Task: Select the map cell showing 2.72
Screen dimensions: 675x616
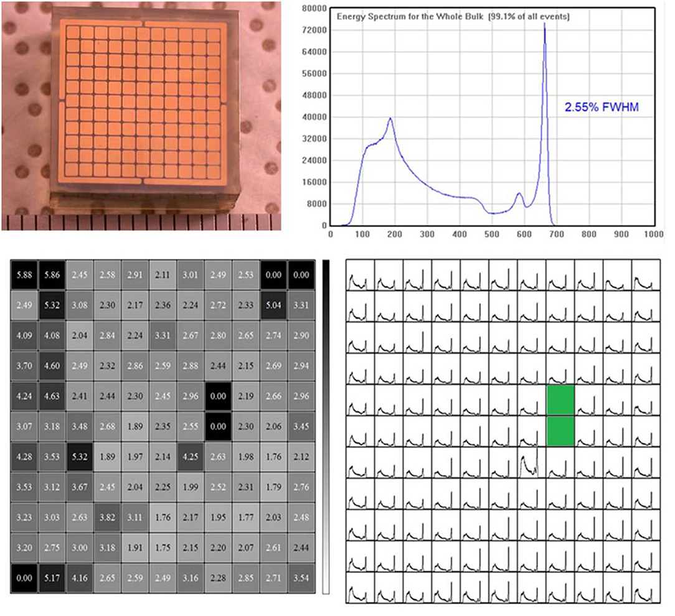Action: tap(219, 305)
